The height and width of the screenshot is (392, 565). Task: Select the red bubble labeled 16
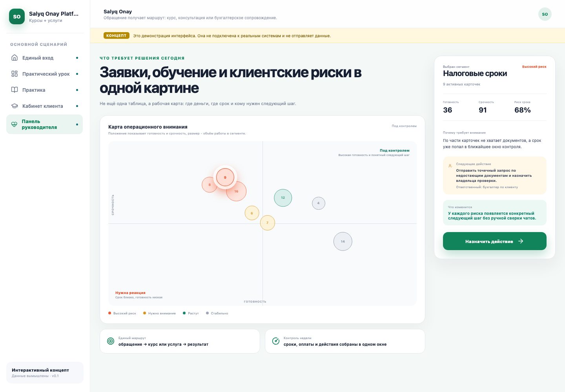click(236, 191)
